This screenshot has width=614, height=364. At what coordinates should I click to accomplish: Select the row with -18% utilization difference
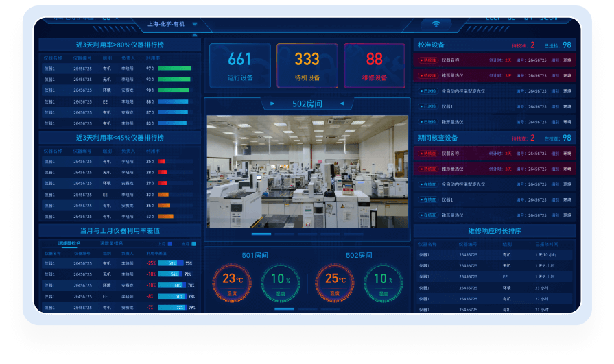120,274
